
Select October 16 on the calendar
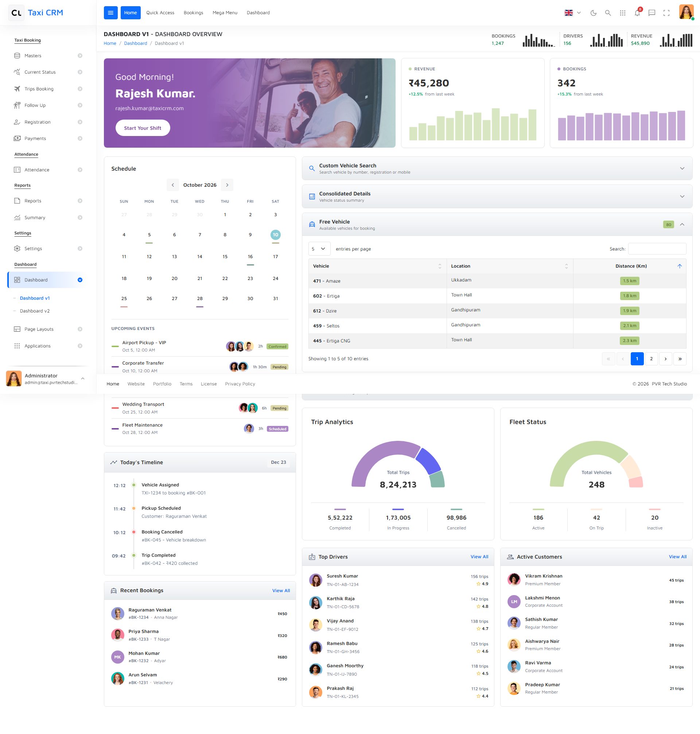(x=250, y=257)
